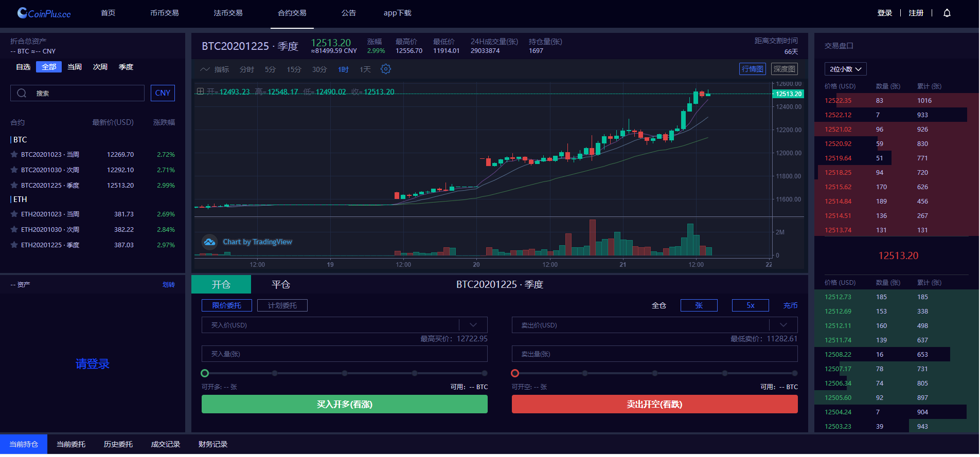
Task: Click the 12522.35 ask price row
Action: [x=897, y=100]
